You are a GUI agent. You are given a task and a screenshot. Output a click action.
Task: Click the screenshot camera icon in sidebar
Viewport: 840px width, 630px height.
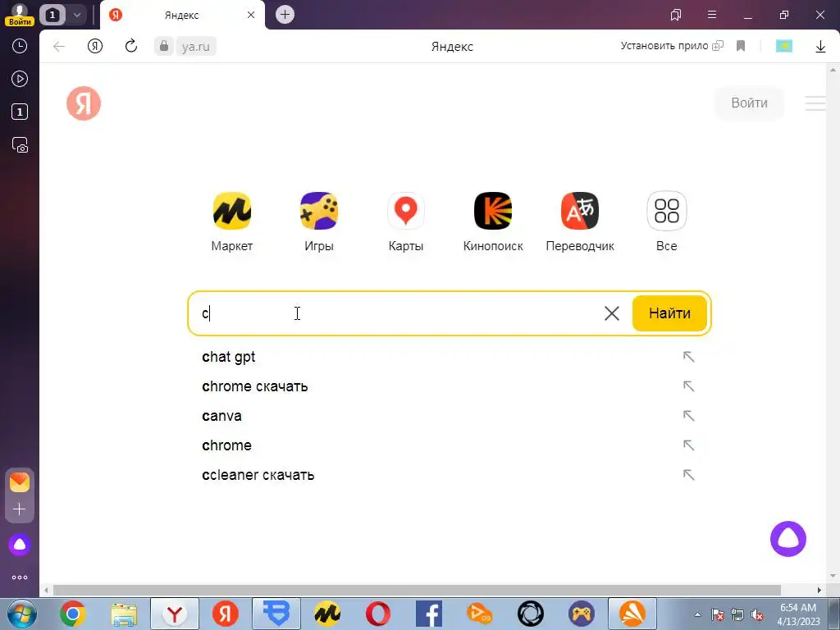(20, 145)
